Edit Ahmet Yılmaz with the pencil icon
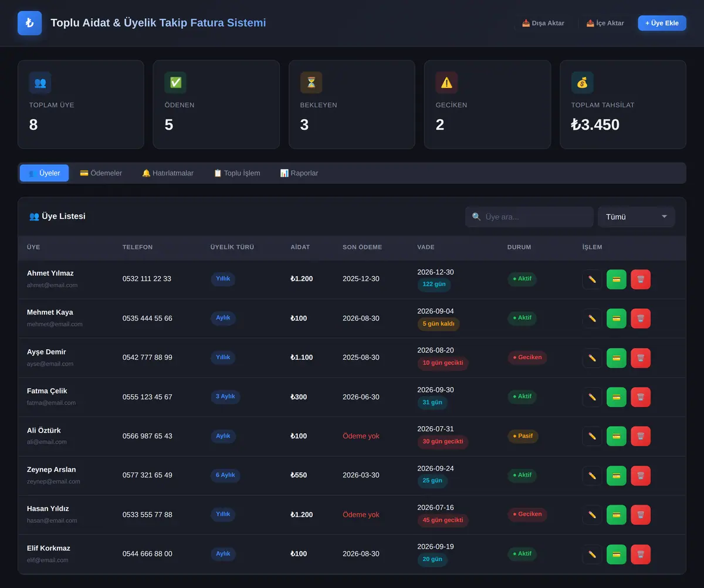Image resolution: width=704 pixels, height=588 pixels. coord(592,279)
